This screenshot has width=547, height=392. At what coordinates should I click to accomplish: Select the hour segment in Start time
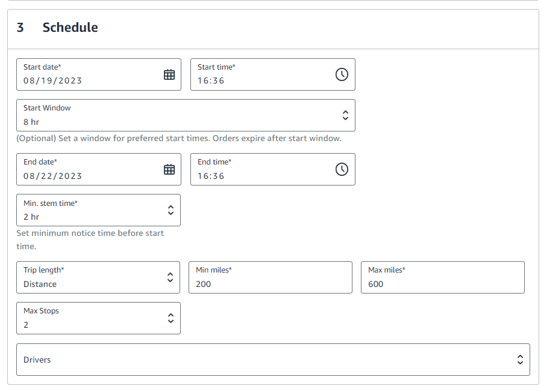(x=202, y=80)
